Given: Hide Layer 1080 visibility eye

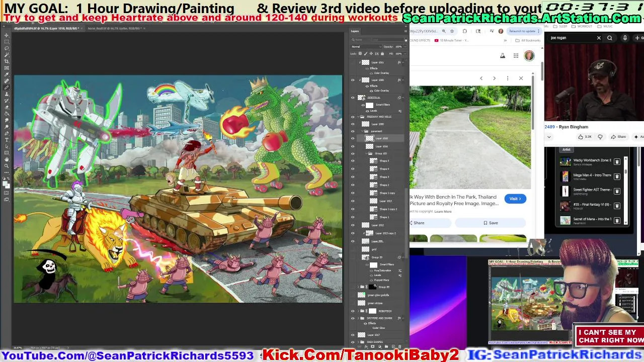Looking at the screenshot, I should tap(353, 124).
